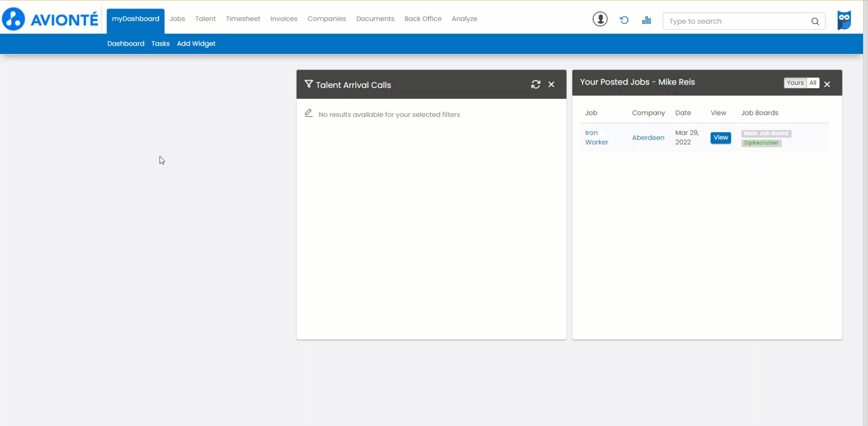Open the Back Office menu

pyautogui.click(x=423, y=19)
